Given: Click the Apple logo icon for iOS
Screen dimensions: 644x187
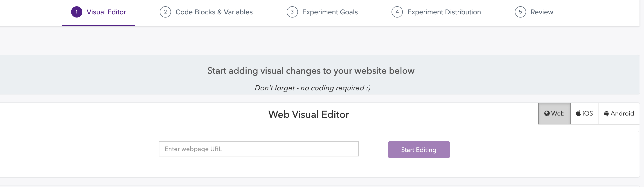Looking at the screenshot, I should 578,113.
